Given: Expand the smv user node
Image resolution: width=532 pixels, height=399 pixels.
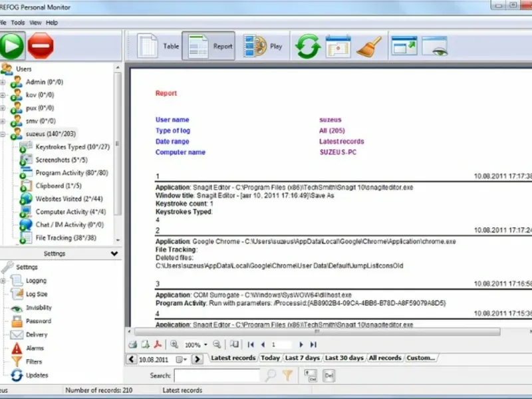Looking at the screenshot, I should tap(3, 121).
